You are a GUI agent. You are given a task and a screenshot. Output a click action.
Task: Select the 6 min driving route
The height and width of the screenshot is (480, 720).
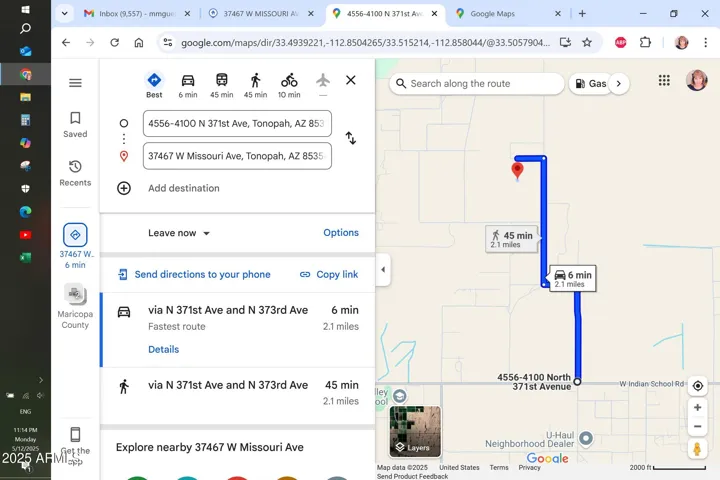click(x=238, y=330)
